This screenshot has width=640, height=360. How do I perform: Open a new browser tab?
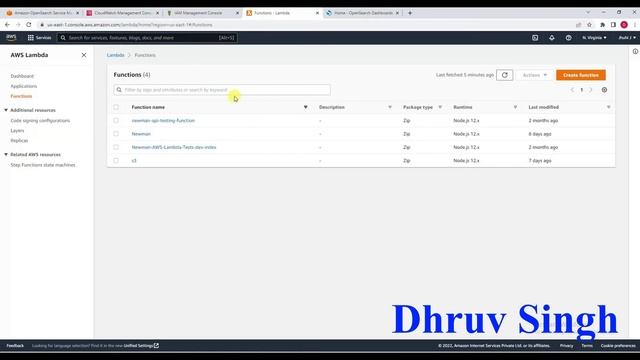point(410,13)
